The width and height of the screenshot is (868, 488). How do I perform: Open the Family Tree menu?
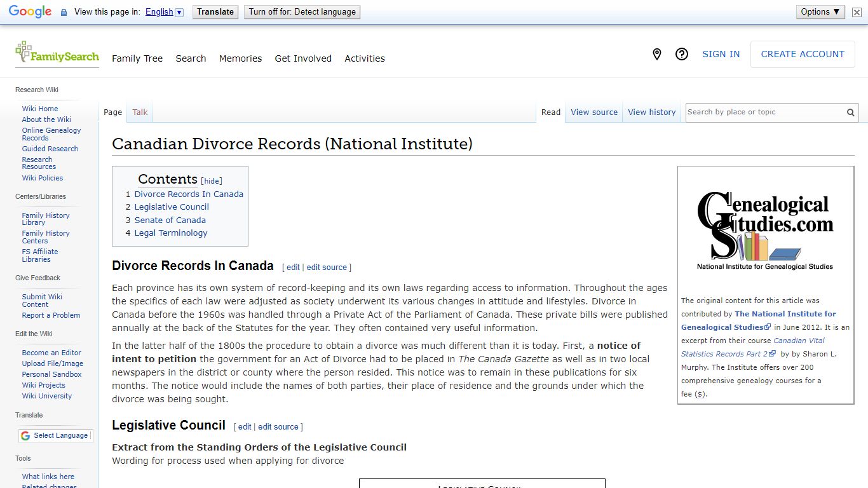click(137, 58)
